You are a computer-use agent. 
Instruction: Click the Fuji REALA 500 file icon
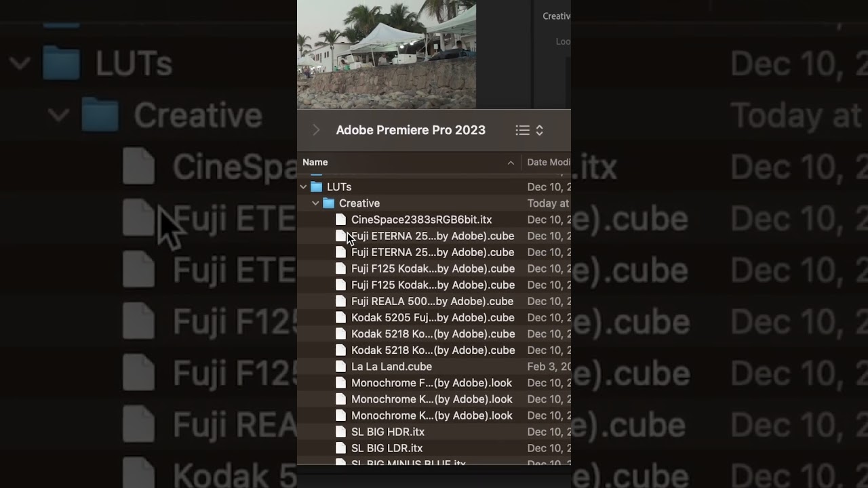(340, 301)
